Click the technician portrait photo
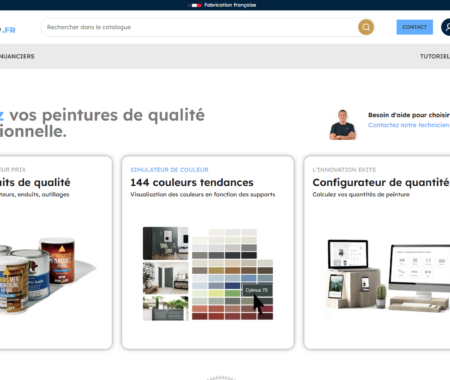This screenshot has height=380, width=450. click(342, 125)
